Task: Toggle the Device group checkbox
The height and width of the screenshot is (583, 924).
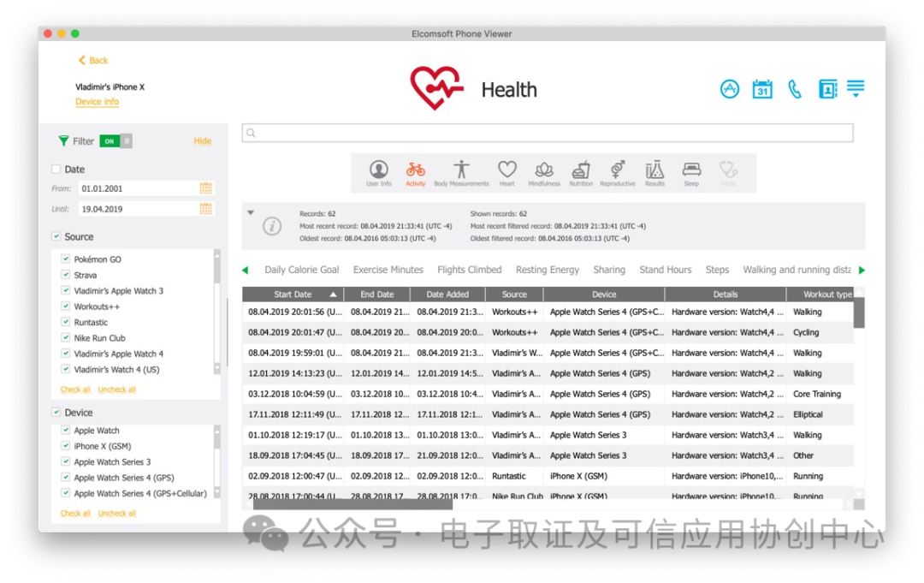Action: 56,412
